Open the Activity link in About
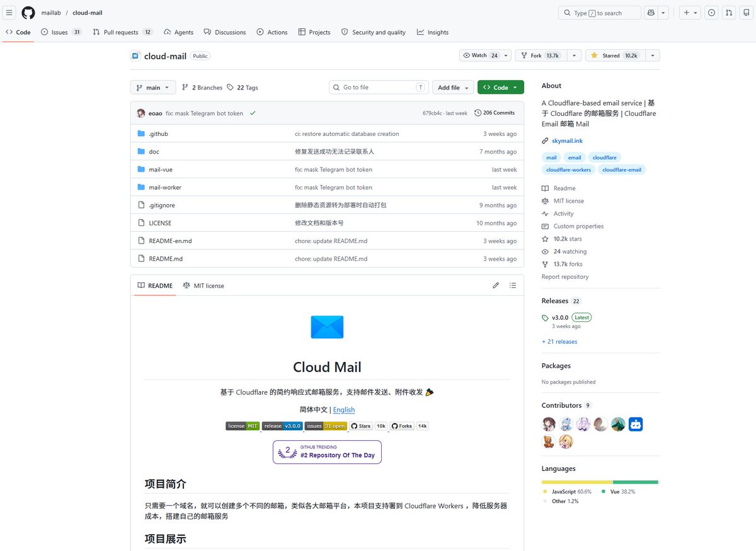The image size is (756, 551). [563, 213]
